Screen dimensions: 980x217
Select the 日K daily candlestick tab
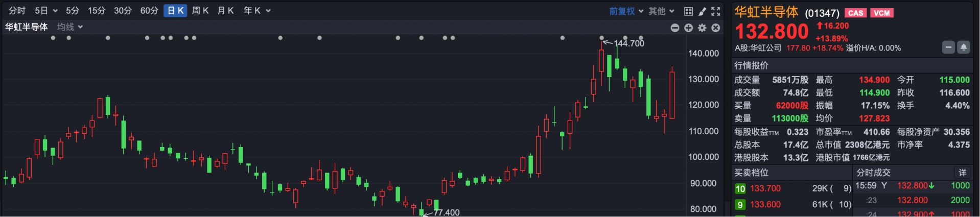click(x=175, y=11)
